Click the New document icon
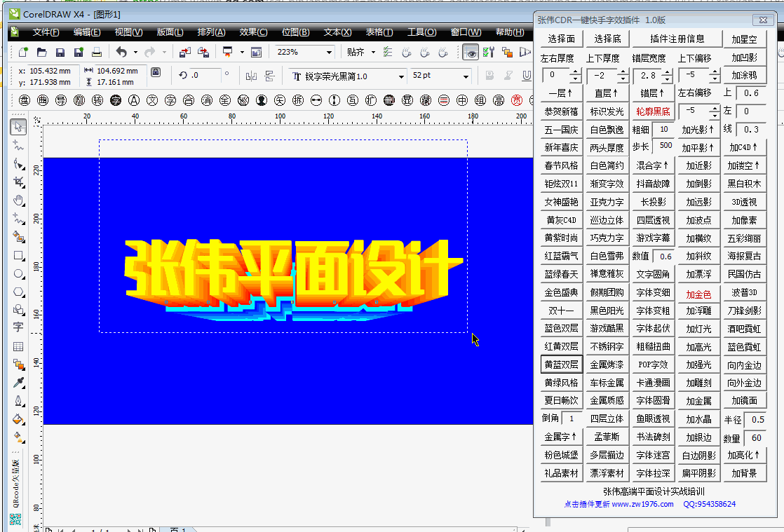The width and height of the screenshot is (784, 532). pos(24,52)
